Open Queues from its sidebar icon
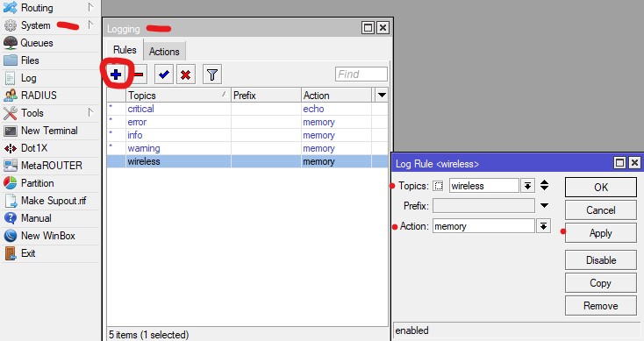This screenshot has height=341, width=644. pyautogui.click(x=11, y=43)
